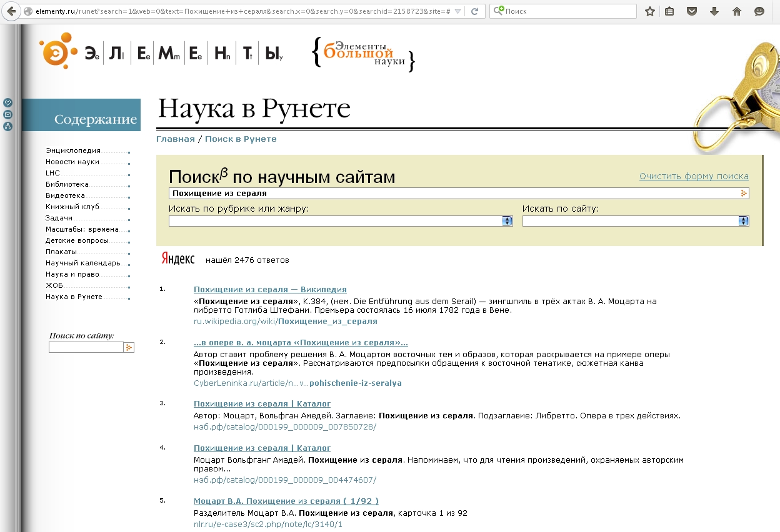Go to homepage via the home icon
The width and height of the screenshot is (780, 532).
(x=737, y=11)
